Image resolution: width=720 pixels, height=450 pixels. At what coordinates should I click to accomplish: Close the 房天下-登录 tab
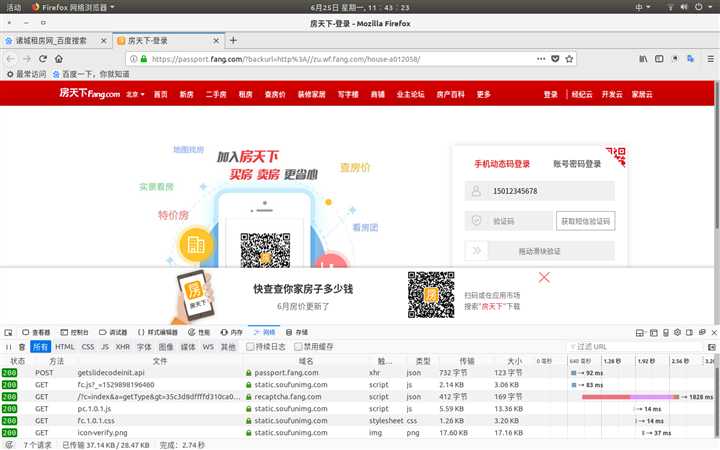point(216,41)
